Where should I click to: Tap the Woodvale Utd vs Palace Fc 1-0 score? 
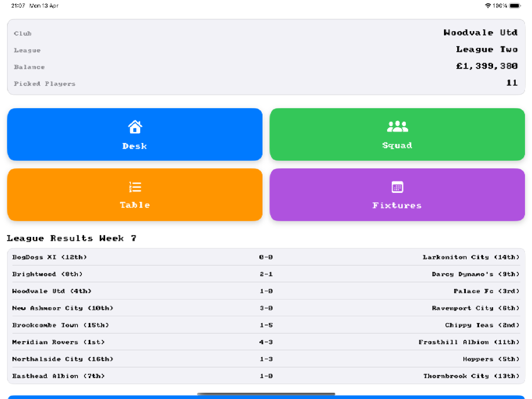266,291
